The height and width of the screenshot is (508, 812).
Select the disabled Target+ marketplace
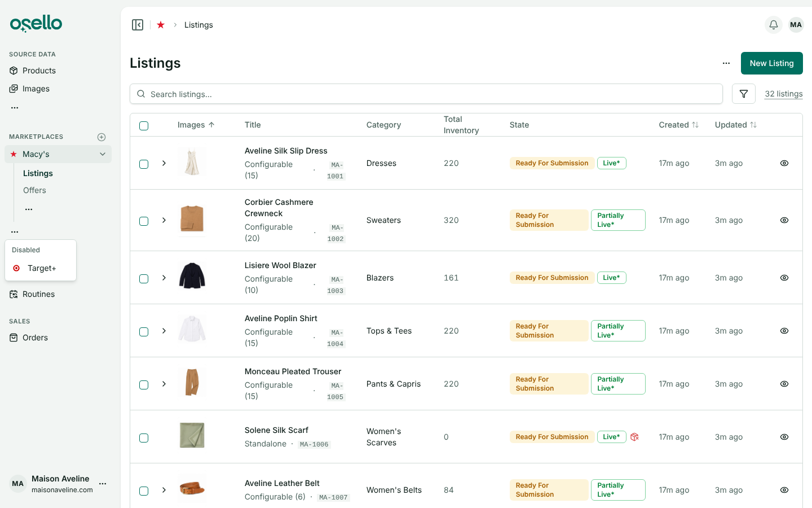pyautogui.click(x=41, y=268)
